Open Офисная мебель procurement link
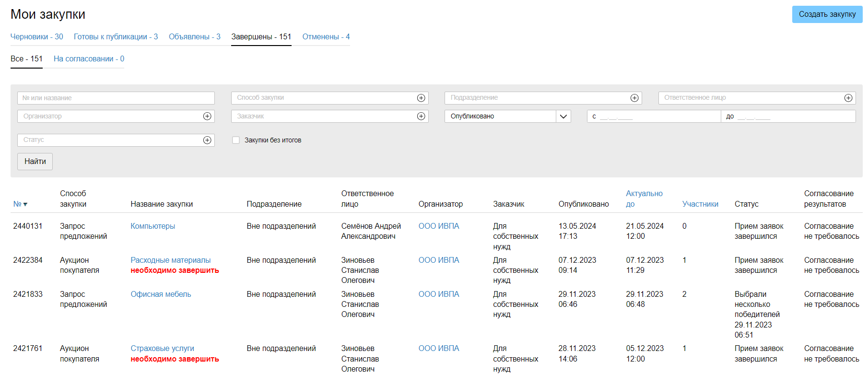This screenshot has width=868, height=374. pyautogui.click(x=161, y=294)
